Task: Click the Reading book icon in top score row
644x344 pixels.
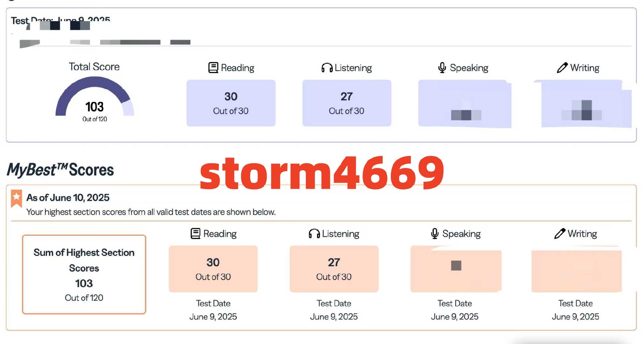Action: 213,68
